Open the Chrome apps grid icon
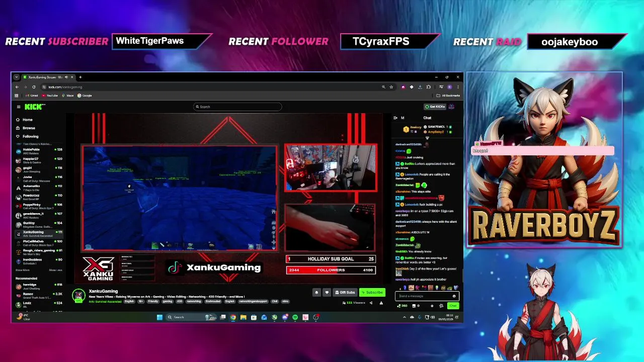This screenshot has width=644, height=362. (x=17, y=96)
